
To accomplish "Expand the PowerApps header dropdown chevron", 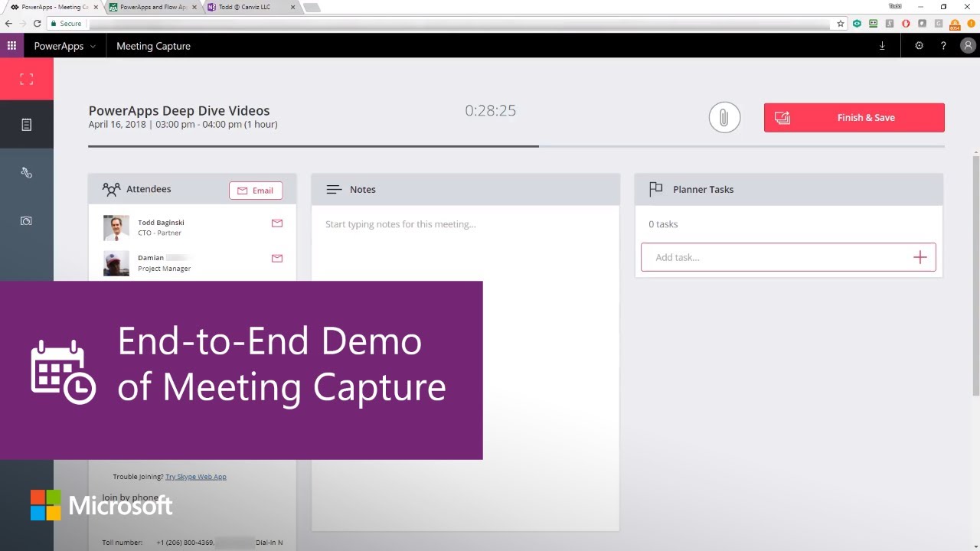I will (x=93, y=47).
